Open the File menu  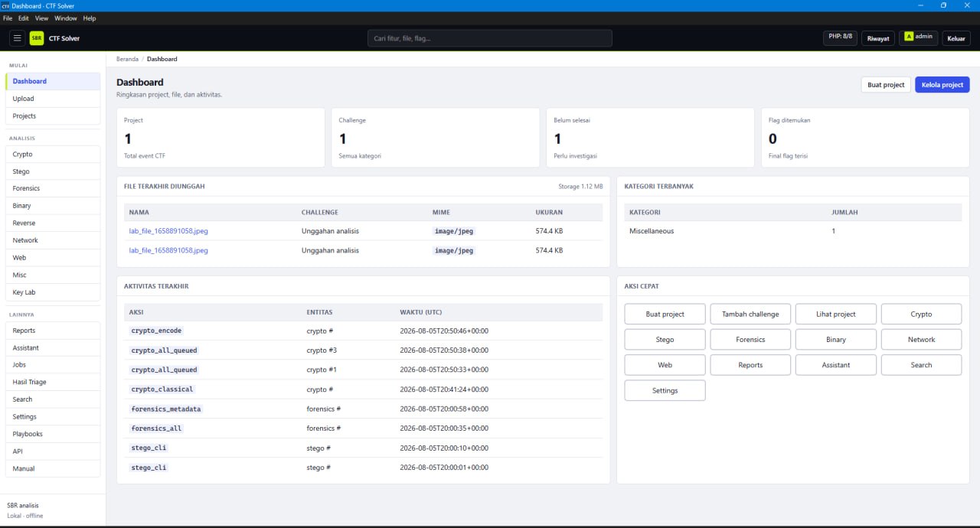click(x=8, y=18)
